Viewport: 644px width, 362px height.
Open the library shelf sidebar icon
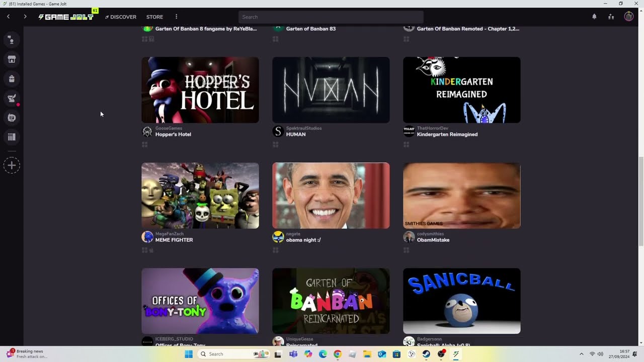pos(12,137)
